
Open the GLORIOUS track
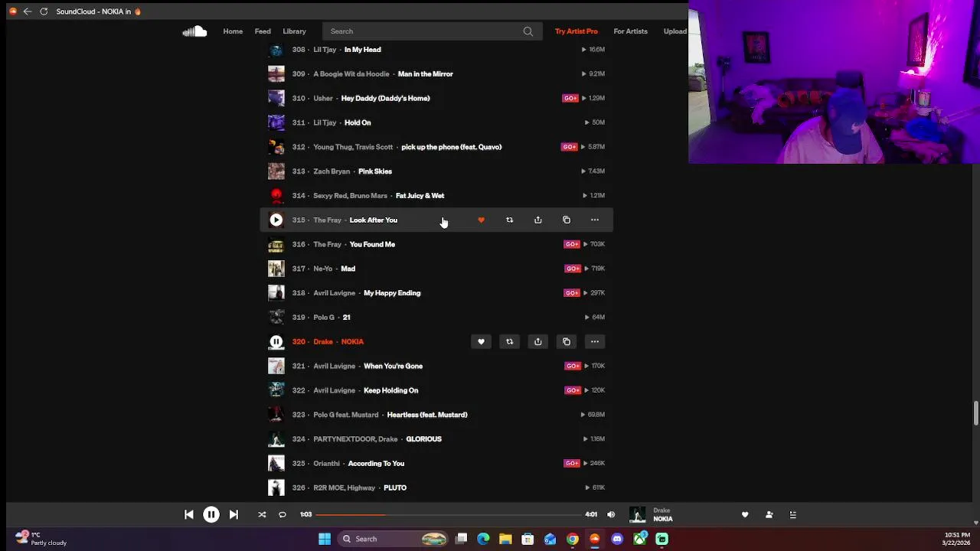coord(423,439)
